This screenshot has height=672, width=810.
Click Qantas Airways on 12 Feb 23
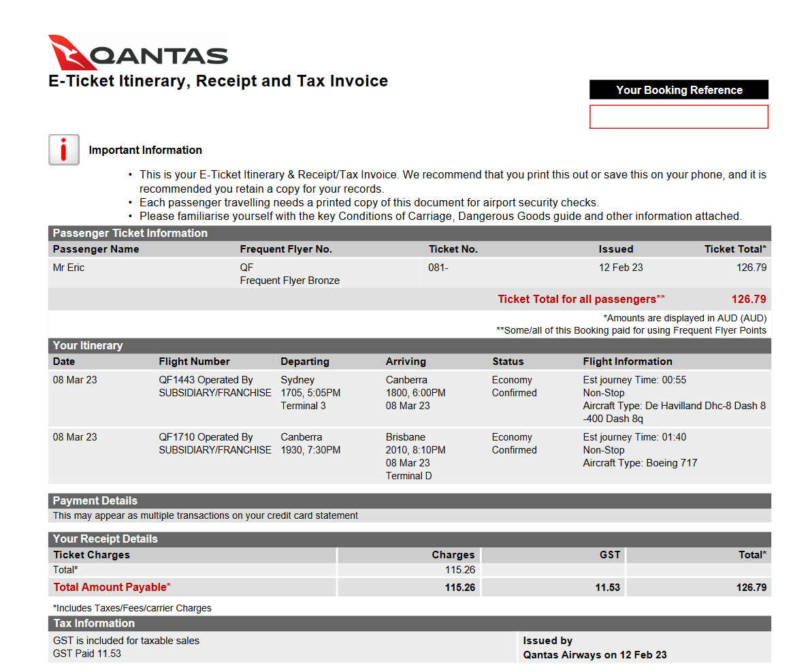(595, 655)
